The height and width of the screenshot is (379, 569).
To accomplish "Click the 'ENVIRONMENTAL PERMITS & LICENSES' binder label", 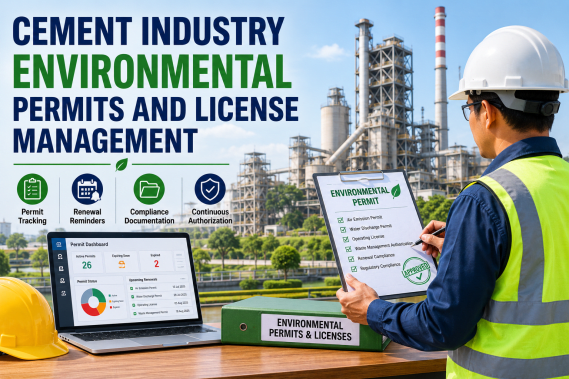I will [310, 330].
